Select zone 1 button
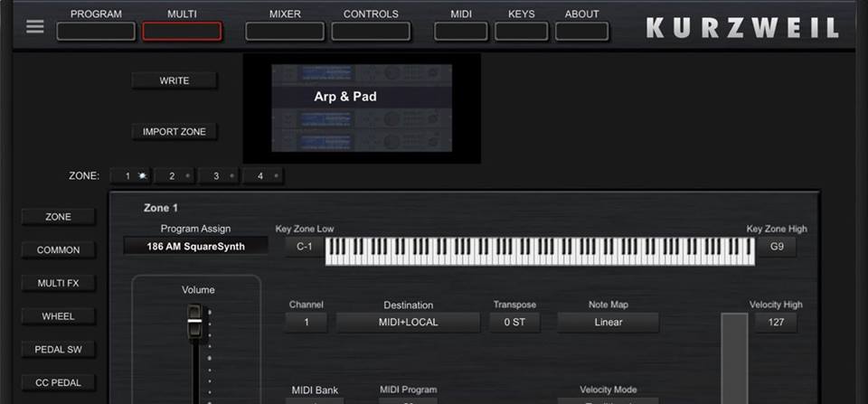The width and height of the screenshot is (868, 404). point(130,176)
